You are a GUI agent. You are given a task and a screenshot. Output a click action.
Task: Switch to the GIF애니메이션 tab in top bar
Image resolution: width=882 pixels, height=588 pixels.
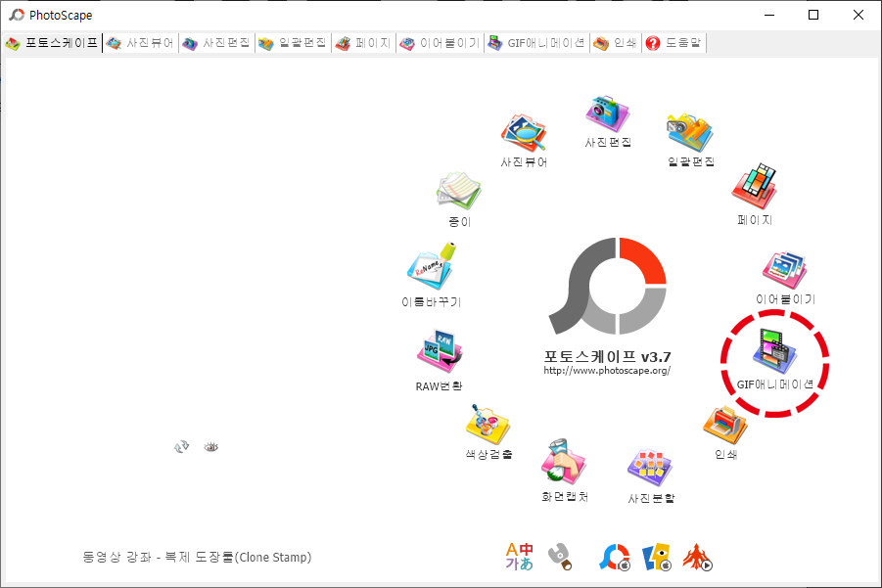point(536,43)
